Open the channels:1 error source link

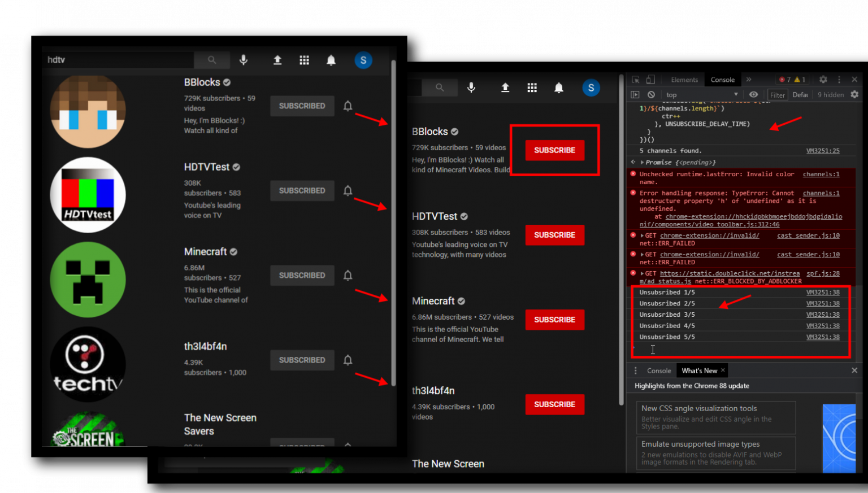click(x=821, y=174)
